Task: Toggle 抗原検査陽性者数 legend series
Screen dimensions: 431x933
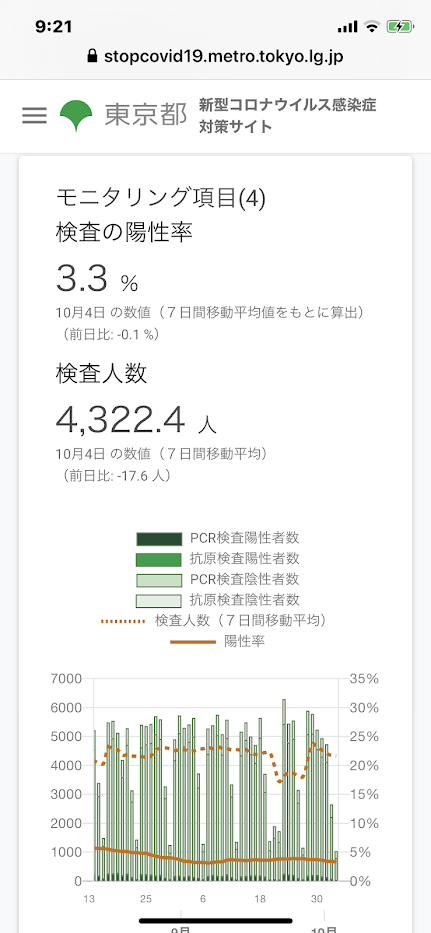Action: [218, 559]
